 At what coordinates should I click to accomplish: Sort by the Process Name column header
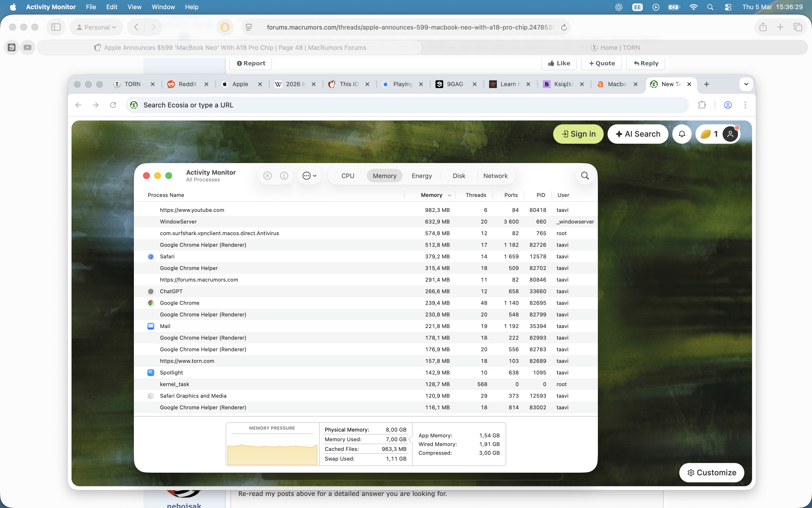166,195
